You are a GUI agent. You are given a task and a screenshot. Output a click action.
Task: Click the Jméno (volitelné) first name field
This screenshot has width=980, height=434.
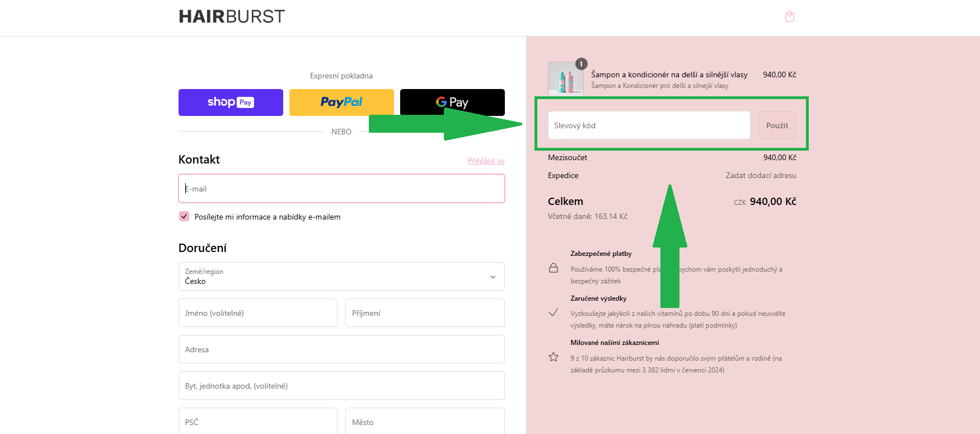tap(258, 313)
